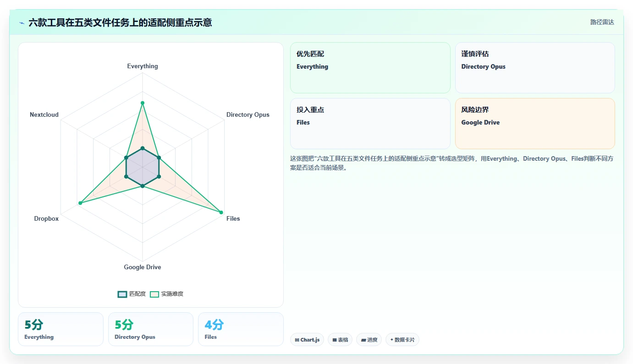The width and height of the screenshot is (633, 364).
Task: Click the chart title heading text
Action: [x=120, y=22]
